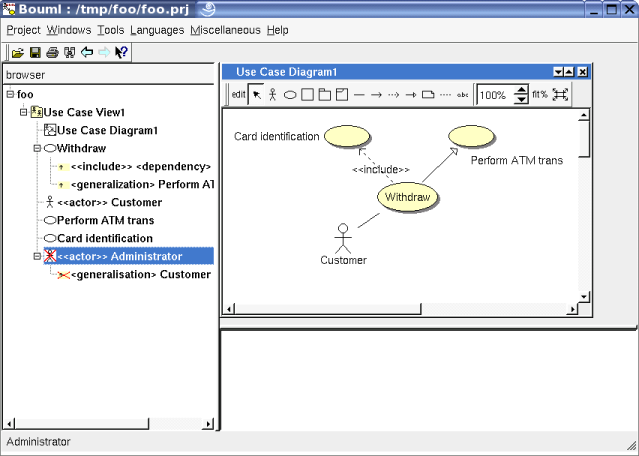The width and height of the screenshot is (639, 456).
Task: Click the <<include>> label in diagram
Action: click(381, 170)
